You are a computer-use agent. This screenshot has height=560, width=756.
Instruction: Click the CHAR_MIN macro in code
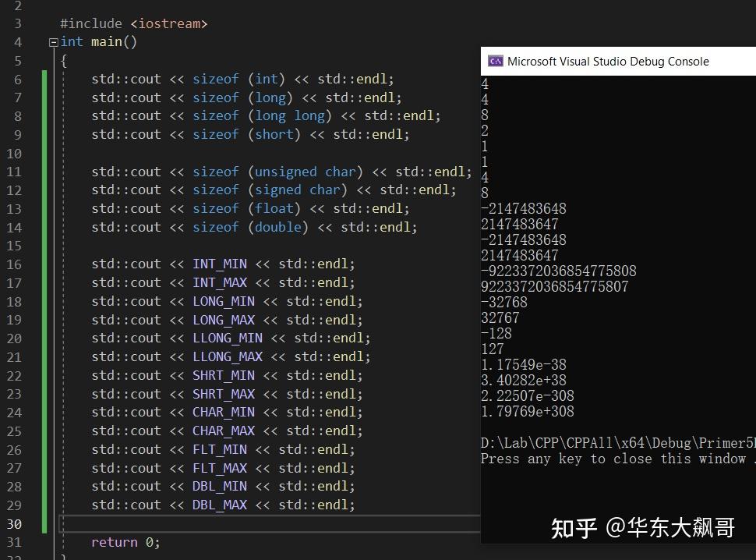pos(224,413)
